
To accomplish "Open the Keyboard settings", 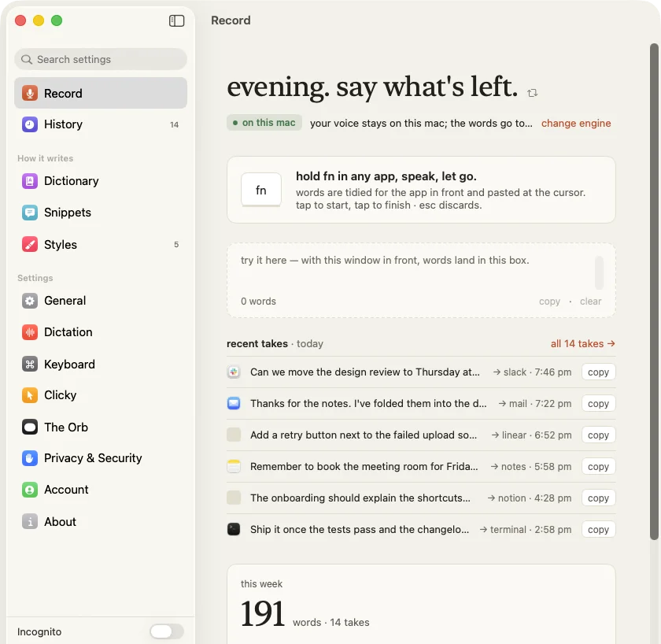I will click(101, 365).
